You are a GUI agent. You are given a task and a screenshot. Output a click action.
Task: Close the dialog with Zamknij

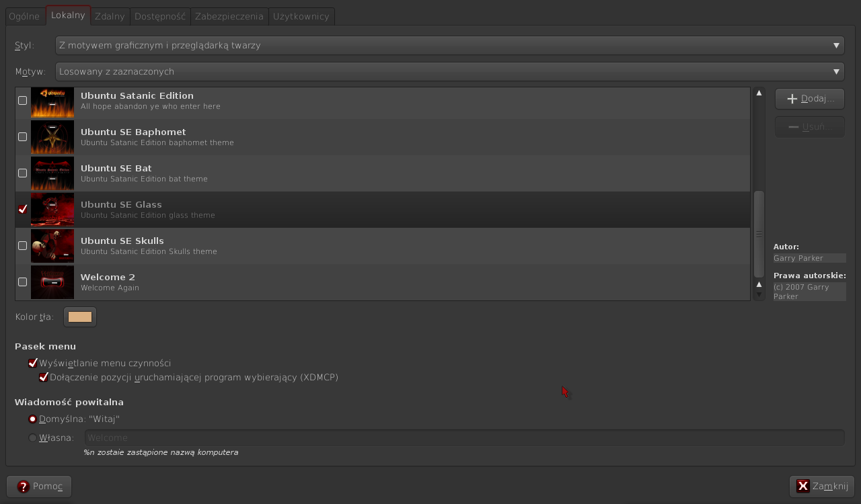822,486
